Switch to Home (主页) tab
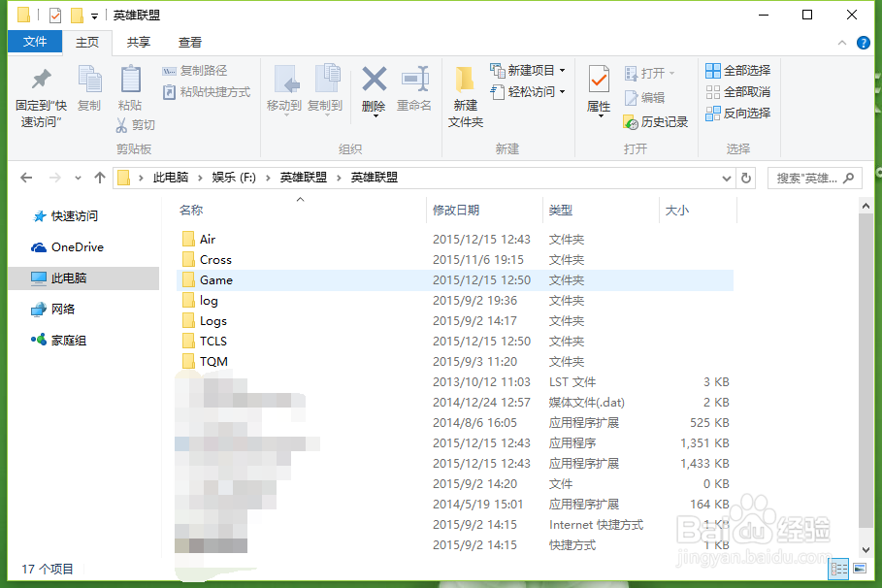 87,43
